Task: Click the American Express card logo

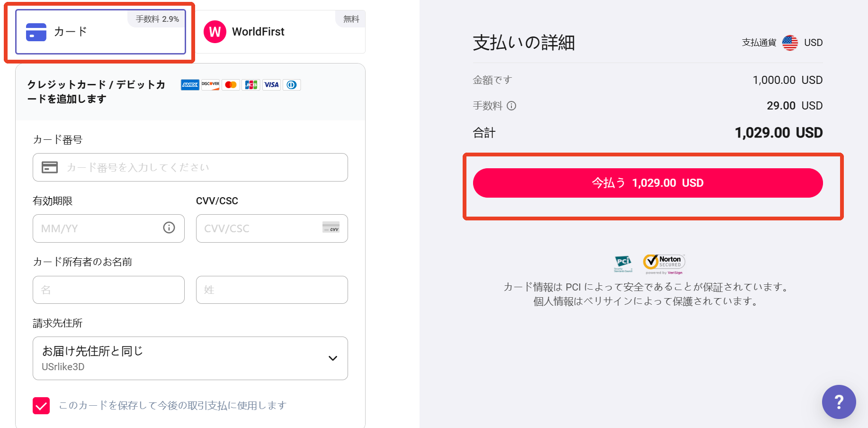Action: 190,85
